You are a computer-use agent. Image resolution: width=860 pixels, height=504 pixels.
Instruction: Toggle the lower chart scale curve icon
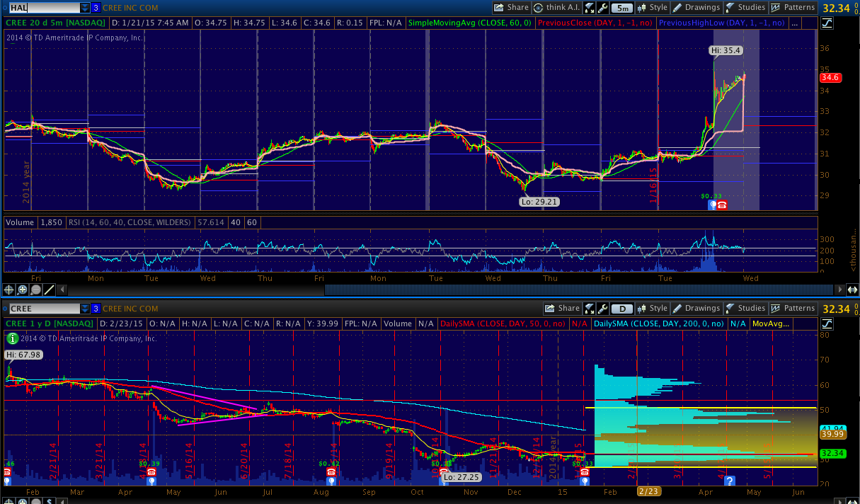tap(827, 323)
